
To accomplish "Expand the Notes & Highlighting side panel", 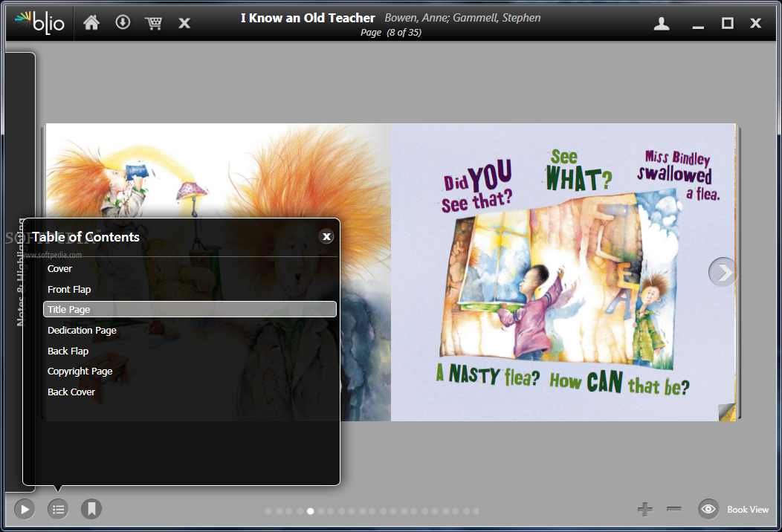I will [x=20, y=272].
